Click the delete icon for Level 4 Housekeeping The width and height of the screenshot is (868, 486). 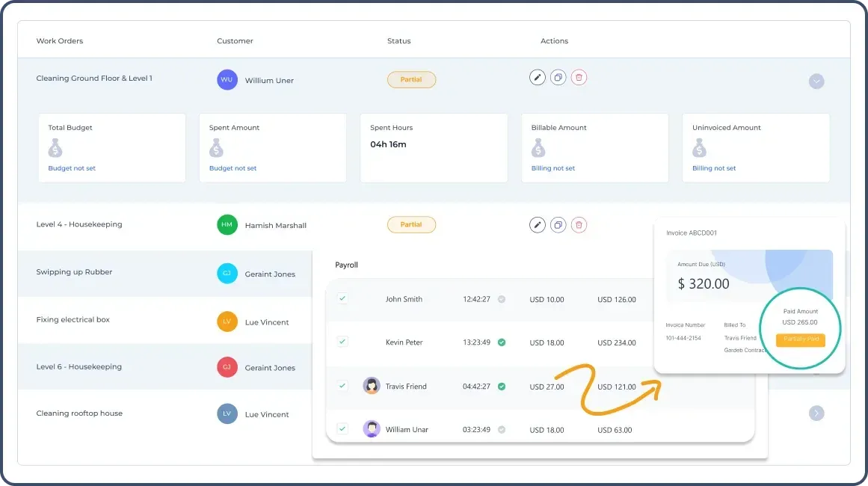(x=579, y=224)
